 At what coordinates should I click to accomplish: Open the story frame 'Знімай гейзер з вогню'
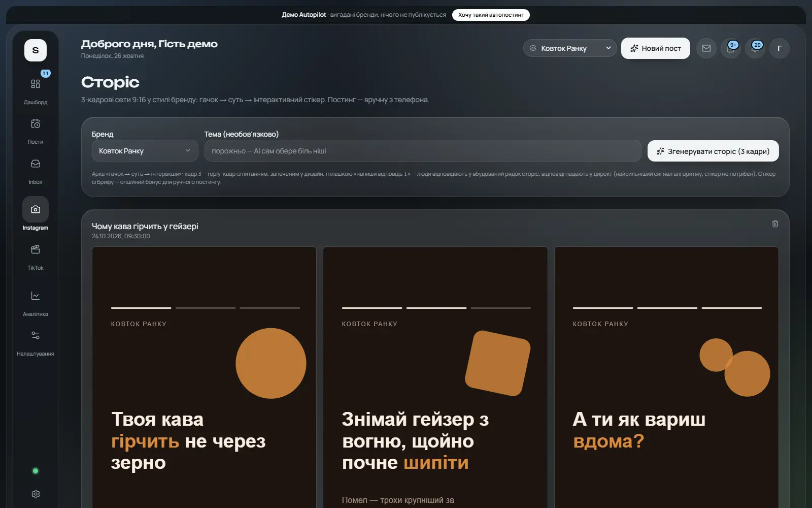click(x=435, y=377)
